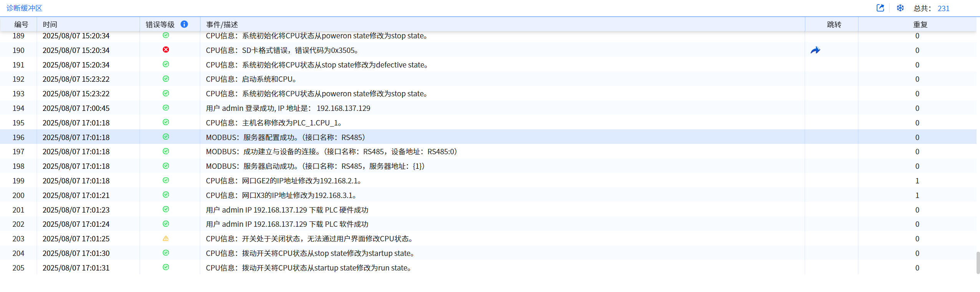
Task: Click the red error icon in row 190
Action: 166,50
